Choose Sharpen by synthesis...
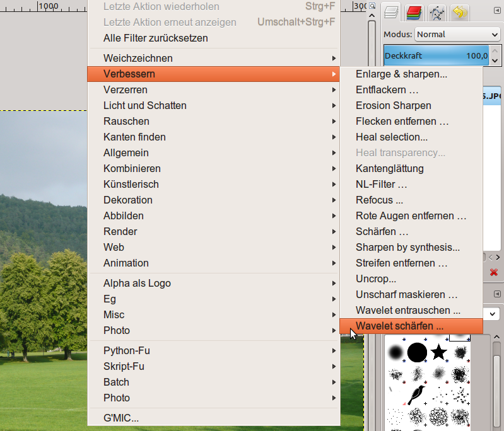504x431 pixels. click(x=411, y=247)
